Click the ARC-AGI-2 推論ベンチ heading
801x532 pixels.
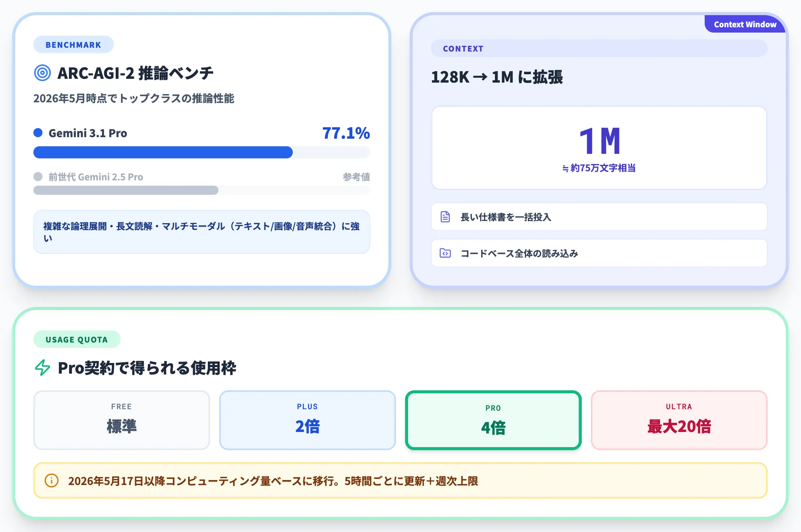[135, 73]
